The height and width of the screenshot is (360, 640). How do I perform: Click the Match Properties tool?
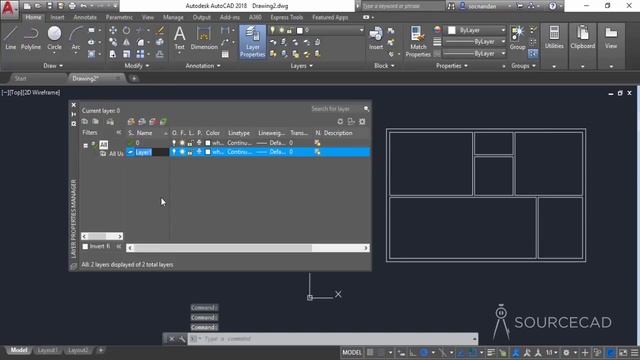(x=418, y=41)
